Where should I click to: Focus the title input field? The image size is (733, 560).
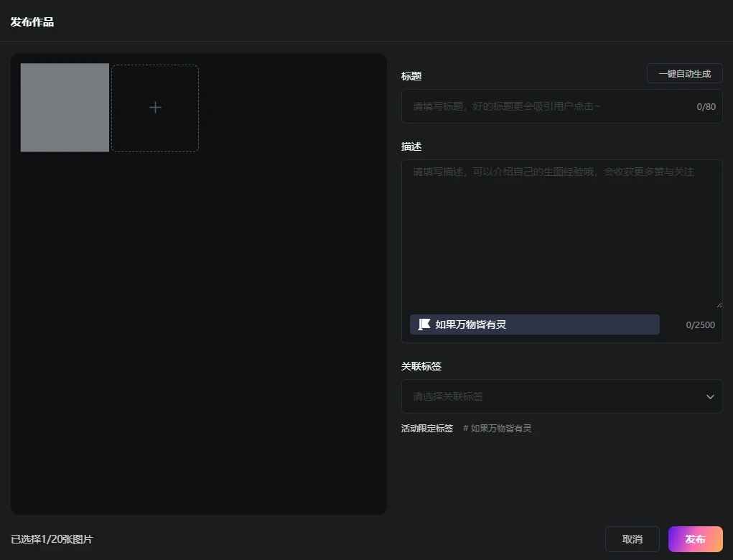click(546, 106)
